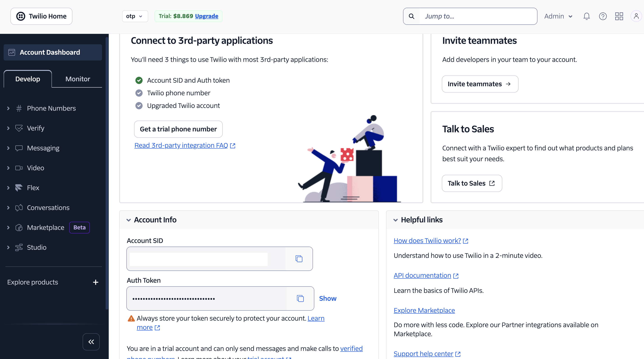
Task: Show the hidden Auth Token
Action: pyautogui.click(x=328, y=298)
